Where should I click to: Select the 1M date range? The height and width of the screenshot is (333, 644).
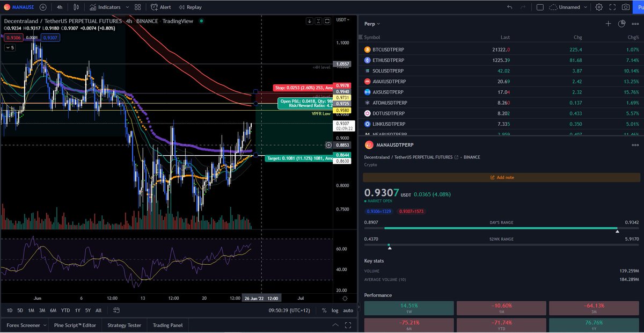(31, 310)
